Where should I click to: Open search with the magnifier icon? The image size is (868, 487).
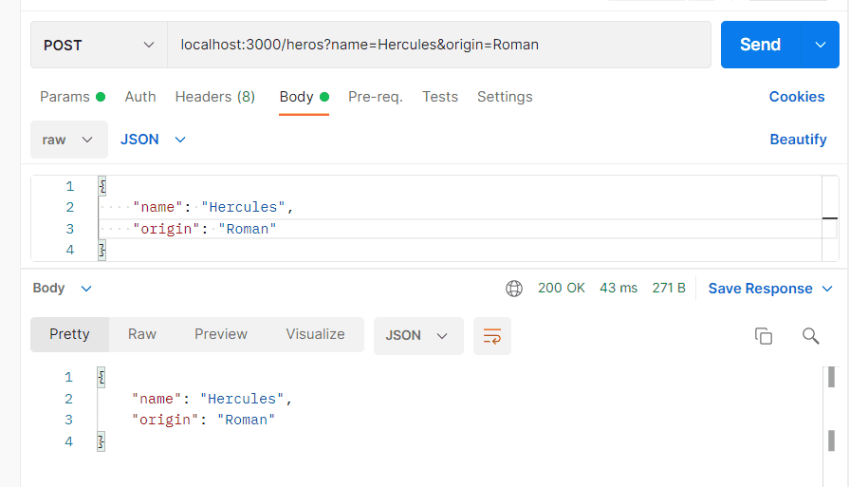tap(810, 336)
